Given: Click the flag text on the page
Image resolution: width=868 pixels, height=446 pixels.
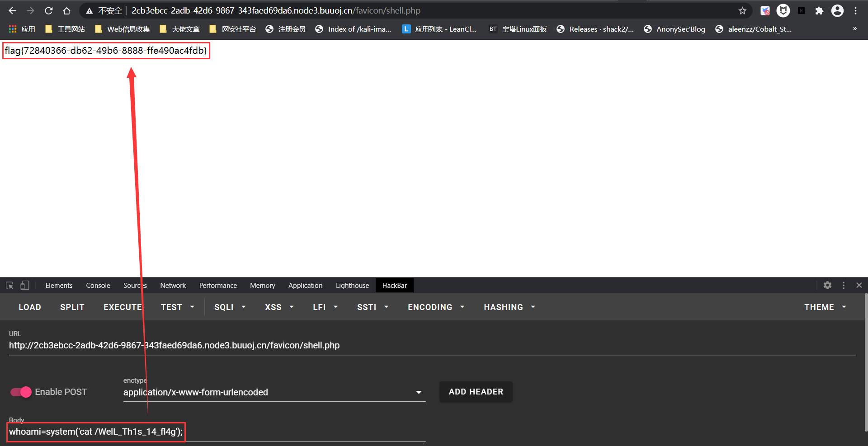Looking at the screenshot, I should coord(106,51).
